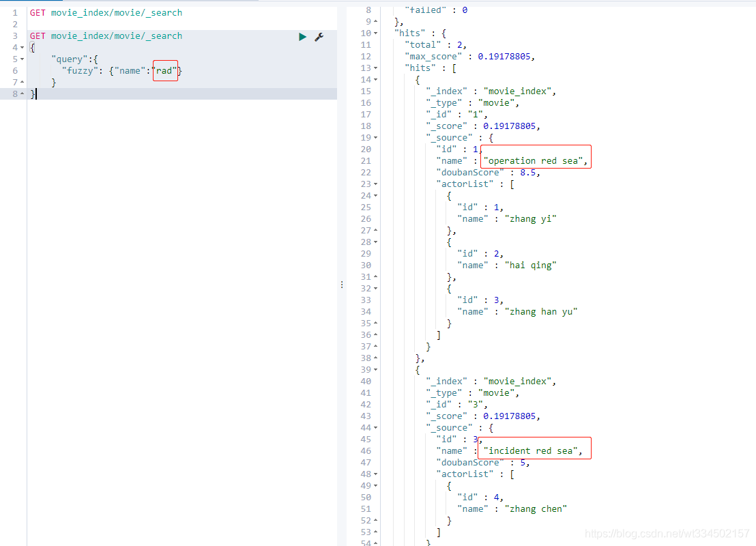Viewport: 756px width, 546px height.
Task: Collapse the actor object fold on line 24
Action: click(x=375, y=196)
